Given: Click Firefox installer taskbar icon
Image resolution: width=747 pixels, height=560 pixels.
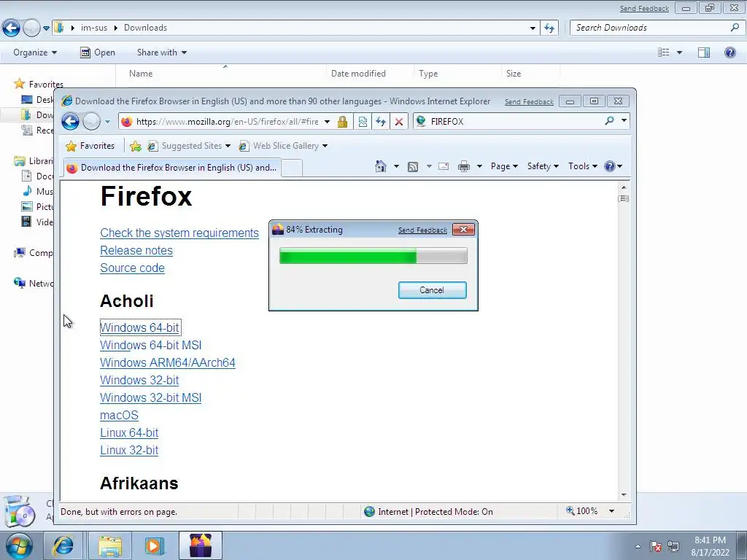Looking at the screenshot, I should pos(201,545).
